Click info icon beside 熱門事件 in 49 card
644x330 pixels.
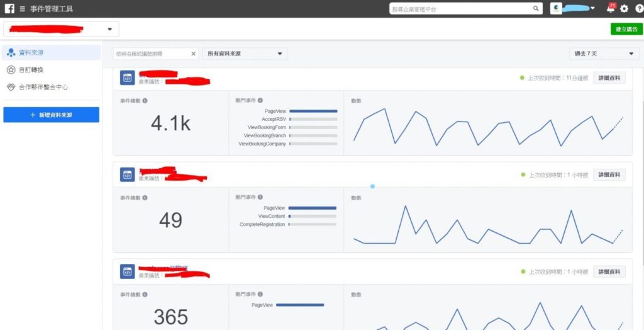tap(260, 198)
